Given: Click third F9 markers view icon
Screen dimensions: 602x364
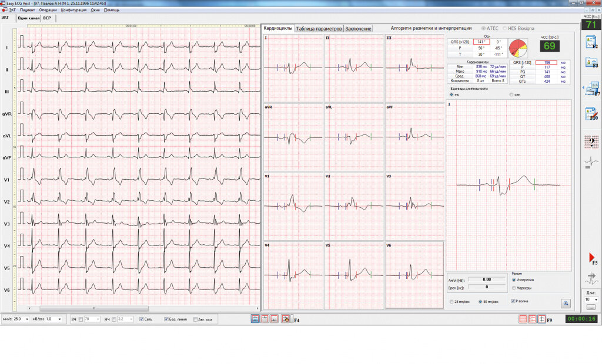Looking at the screenshot, I should [541, 319].
